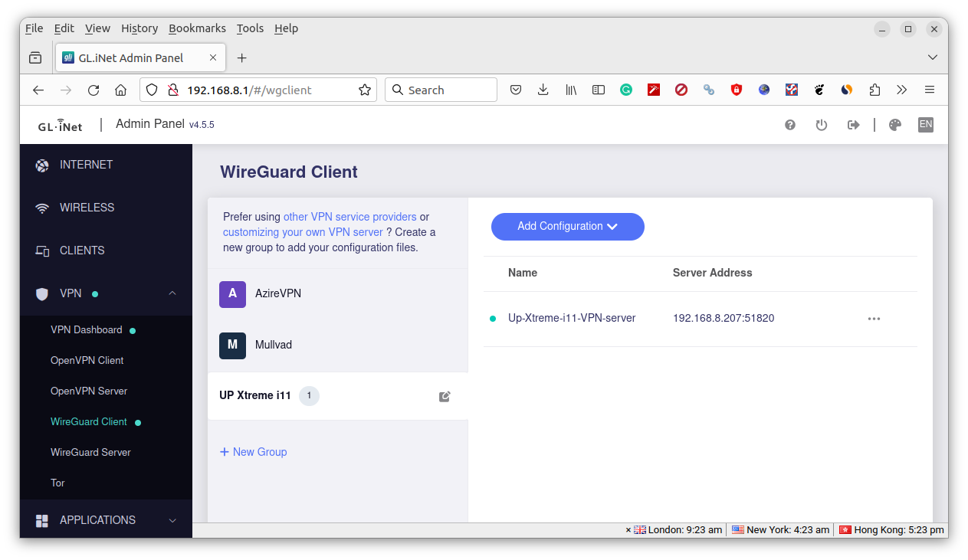The width and height of the screenshot is (968, 560).
Task: Select the AzireVPN provider
Action: [x=337, y=294]
